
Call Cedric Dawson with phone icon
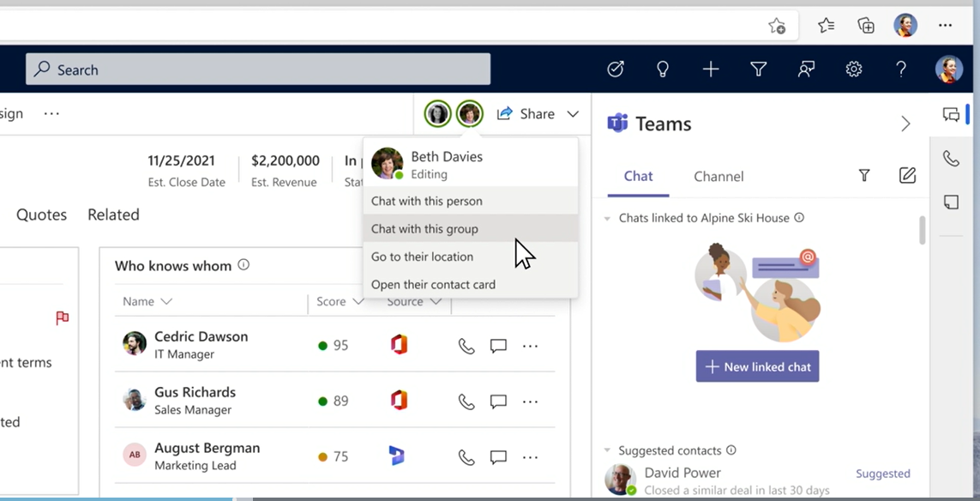coord(466,346)
